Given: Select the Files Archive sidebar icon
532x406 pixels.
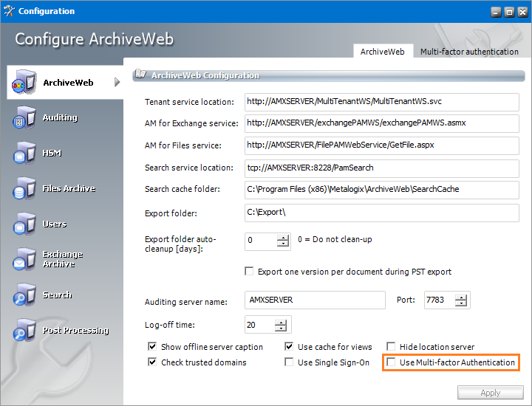Looking at the screenshot, I should [x=24, y=188].
